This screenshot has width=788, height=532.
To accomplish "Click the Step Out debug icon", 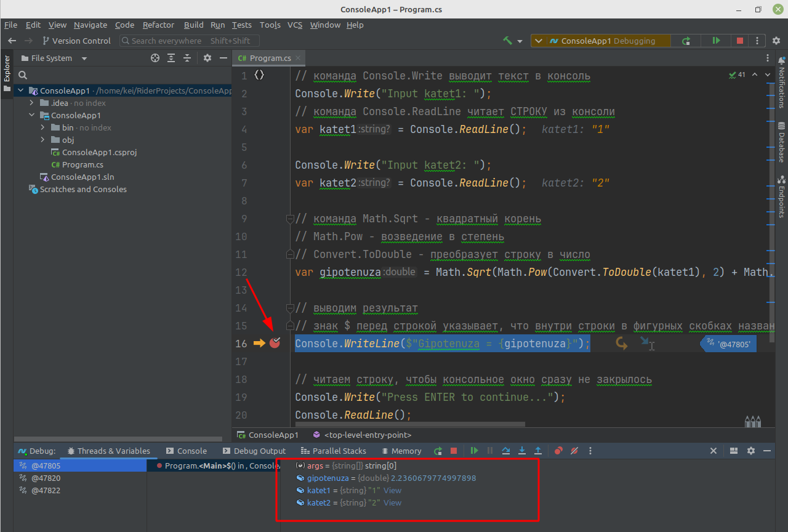I will [537, 451].
